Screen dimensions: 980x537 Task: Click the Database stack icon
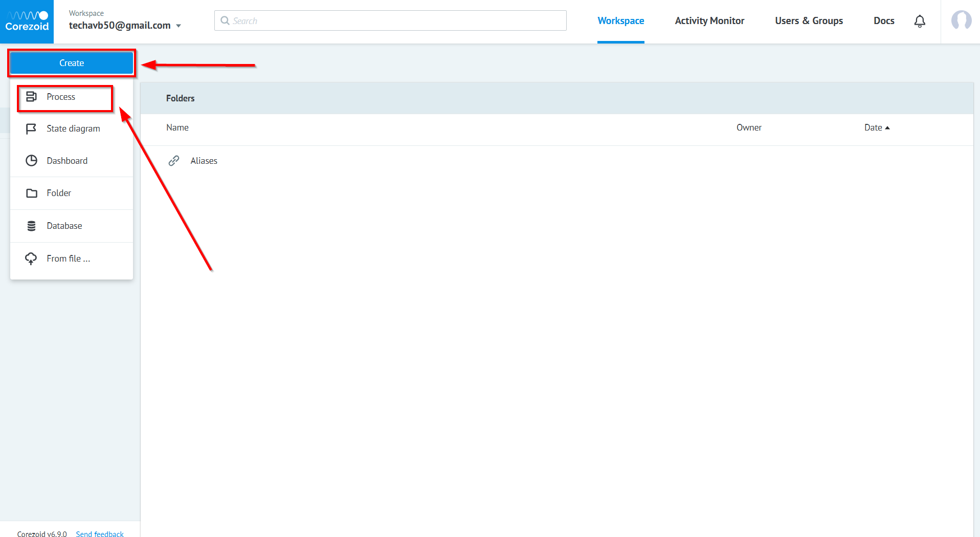click(x=31, y=226)
